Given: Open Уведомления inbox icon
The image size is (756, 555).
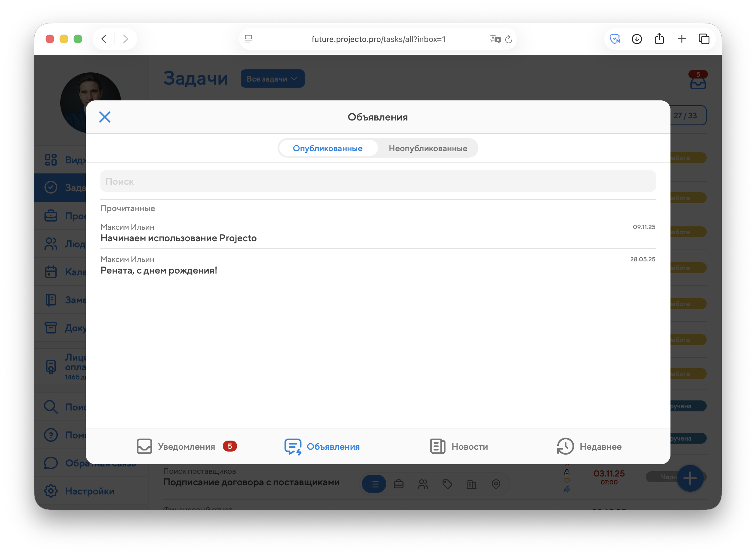Looking at the screenshot, I should [145, 446].
